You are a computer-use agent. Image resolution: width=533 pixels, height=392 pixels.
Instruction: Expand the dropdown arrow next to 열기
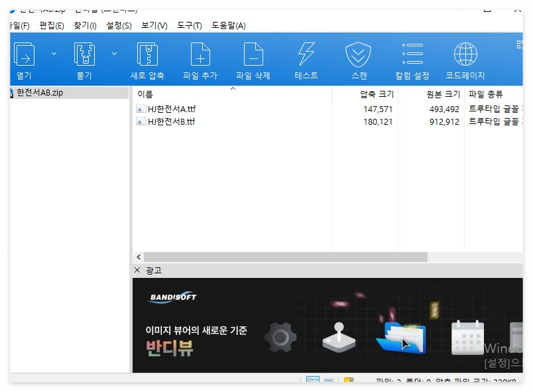click(54, 53)
